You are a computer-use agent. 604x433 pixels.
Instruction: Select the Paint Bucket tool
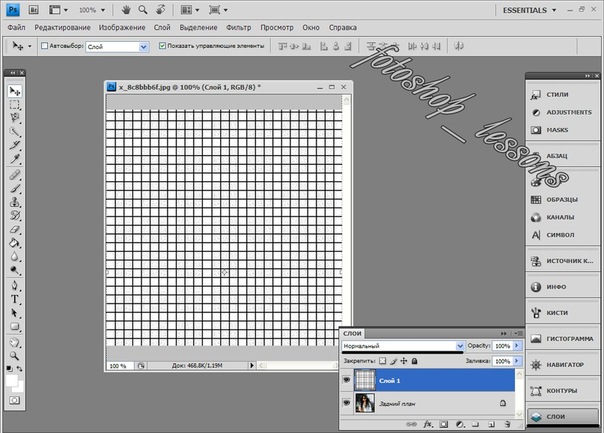15,242
